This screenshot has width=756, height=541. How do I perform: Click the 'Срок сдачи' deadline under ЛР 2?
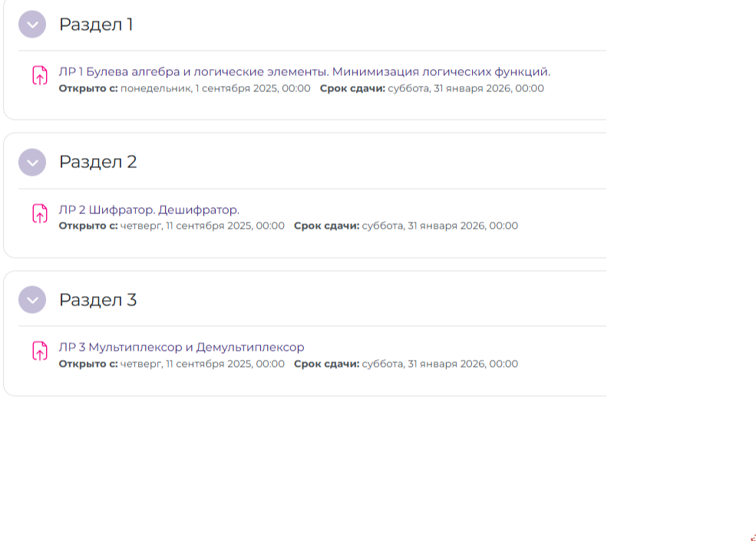tap(439, 226)
